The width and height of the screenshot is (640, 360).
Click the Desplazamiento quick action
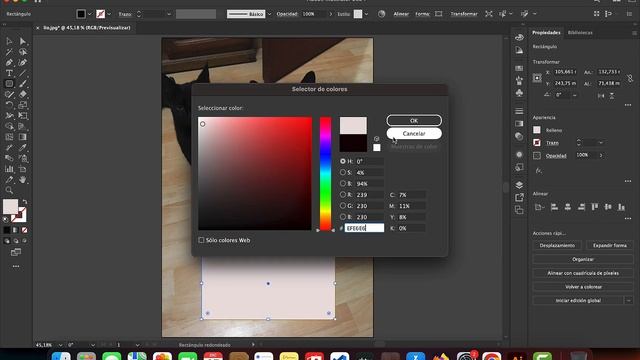pos(557,245)
